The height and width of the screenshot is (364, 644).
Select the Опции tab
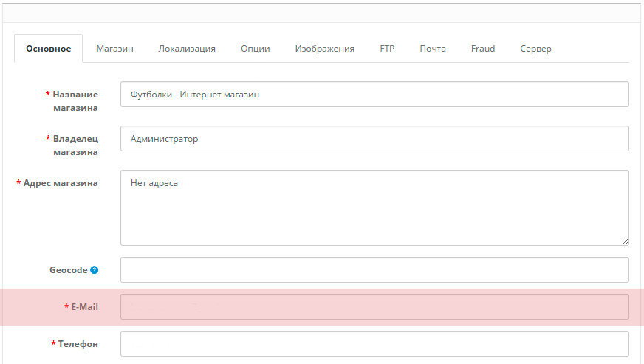255,49
